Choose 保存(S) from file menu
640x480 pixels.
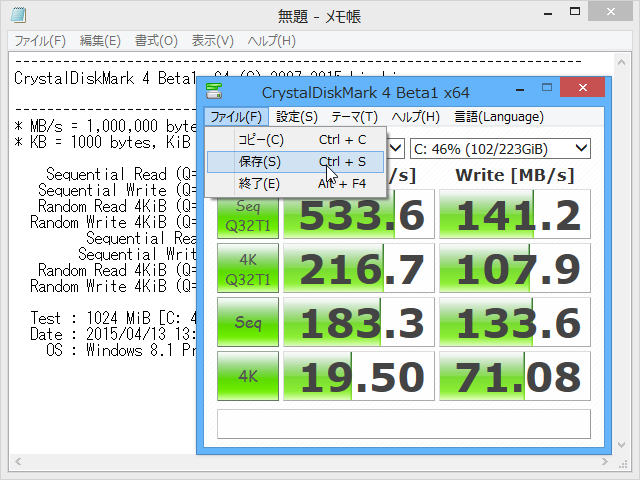coord(296,162)
